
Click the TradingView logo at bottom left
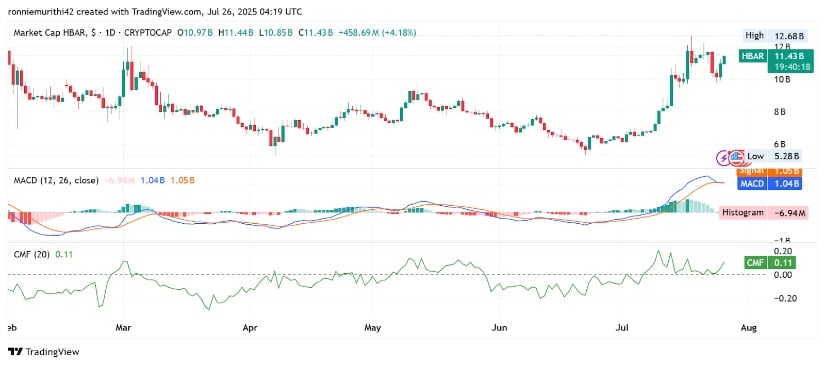point(44,352)
